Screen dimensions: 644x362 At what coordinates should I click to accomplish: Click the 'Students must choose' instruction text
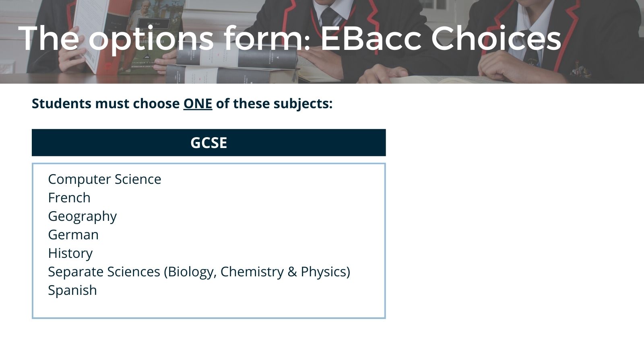106,103
